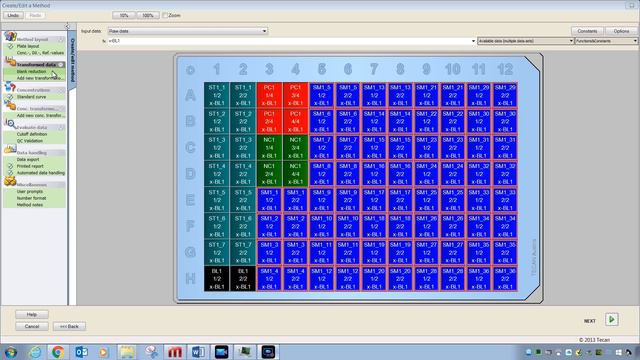Open the Input data dropdown
The width and height of the screenshot is (640, 360).
[x=264, y=31]
